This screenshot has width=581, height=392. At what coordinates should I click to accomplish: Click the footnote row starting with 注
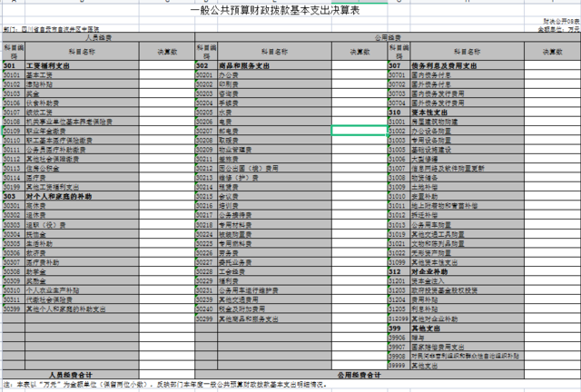(182, 385)
